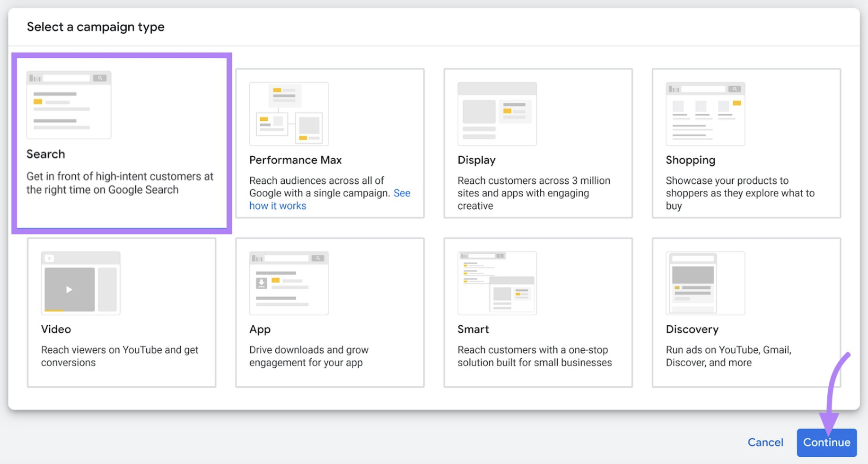Click the App campaign download illustration
This screenshot has height=464, width=868.
coord(289,283)
